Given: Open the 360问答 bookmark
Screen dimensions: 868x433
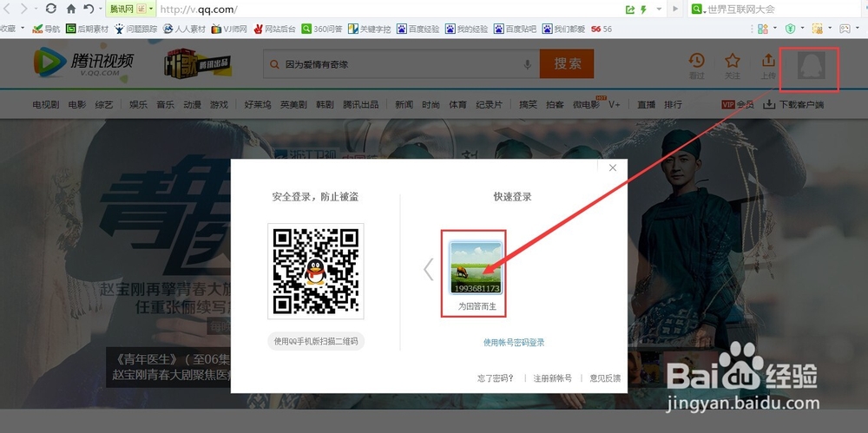Looking at the screenshot, I should click(322, 29).
